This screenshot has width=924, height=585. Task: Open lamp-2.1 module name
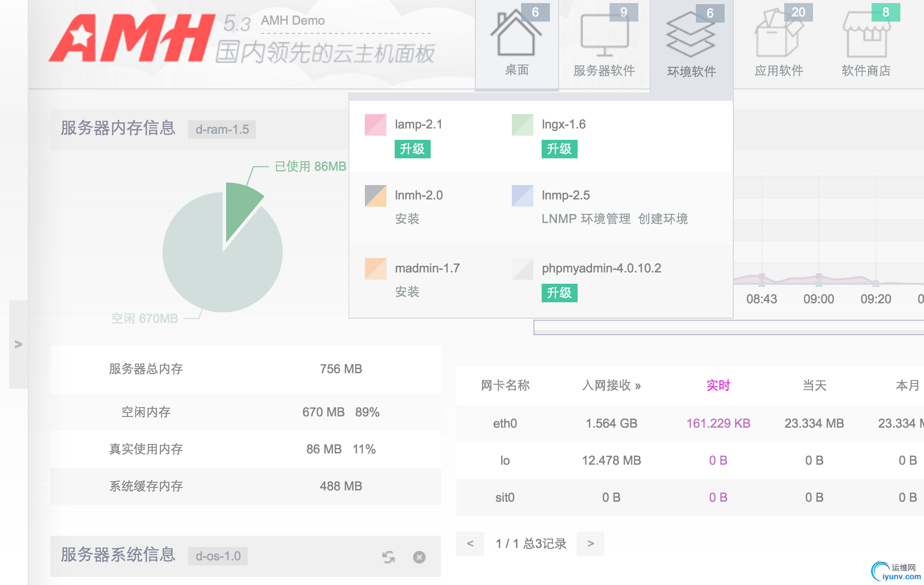(419, 124)
